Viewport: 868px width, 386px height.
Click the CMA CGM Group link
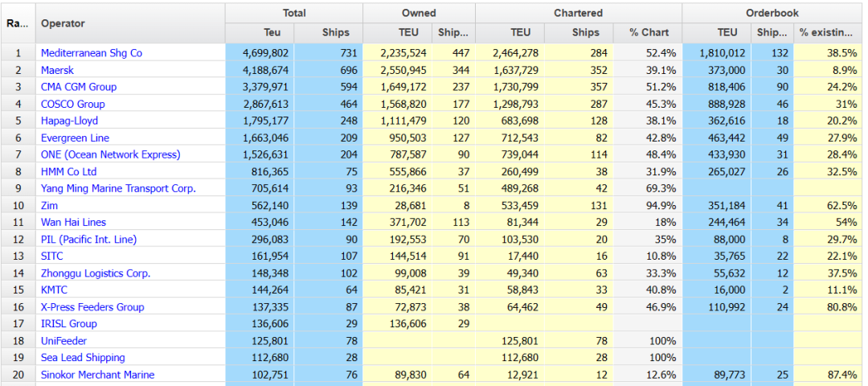[79, 87]
